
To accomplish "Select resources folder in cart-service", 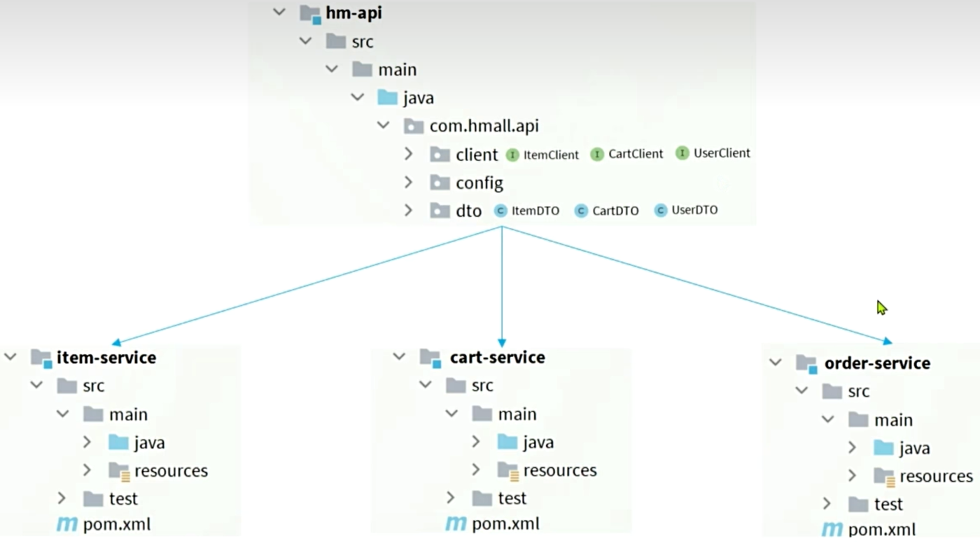I will (560, 470).
